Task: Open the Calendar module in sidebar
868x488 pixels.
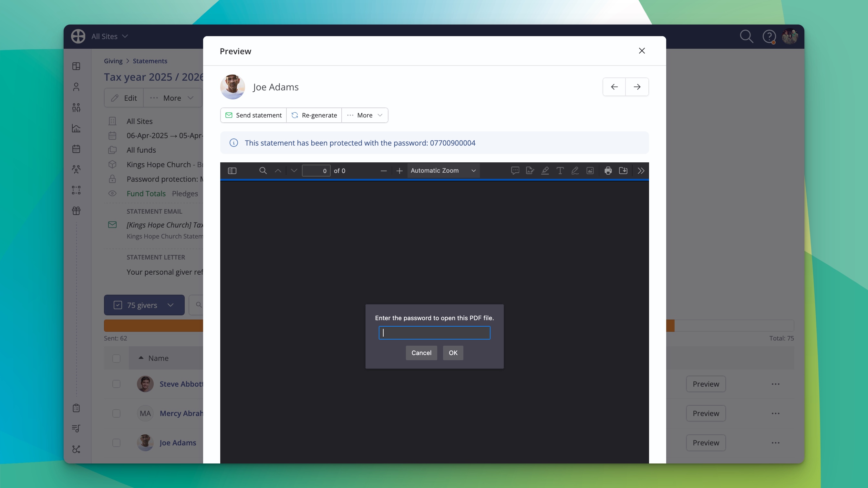Action: [76, 149]
